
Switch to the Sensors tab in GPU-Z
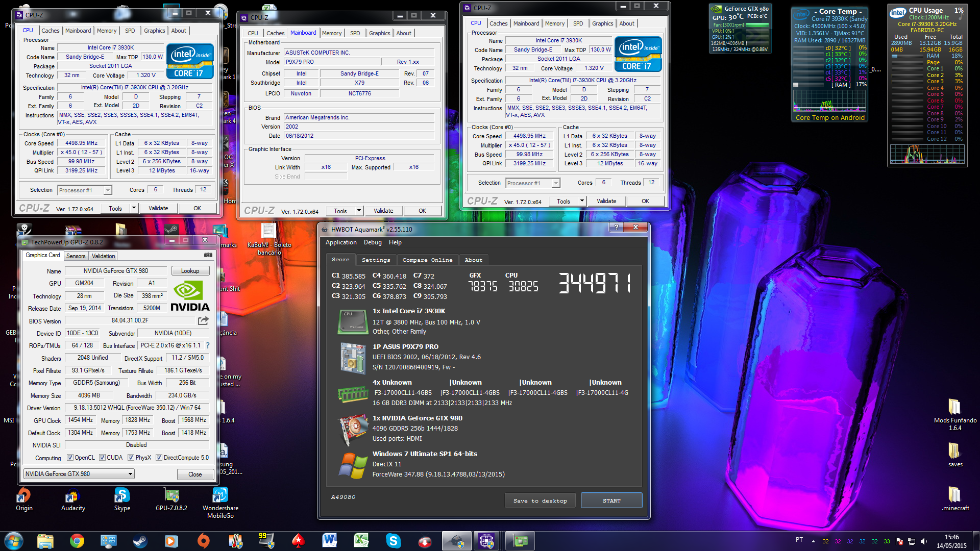(x=76, y=256)
